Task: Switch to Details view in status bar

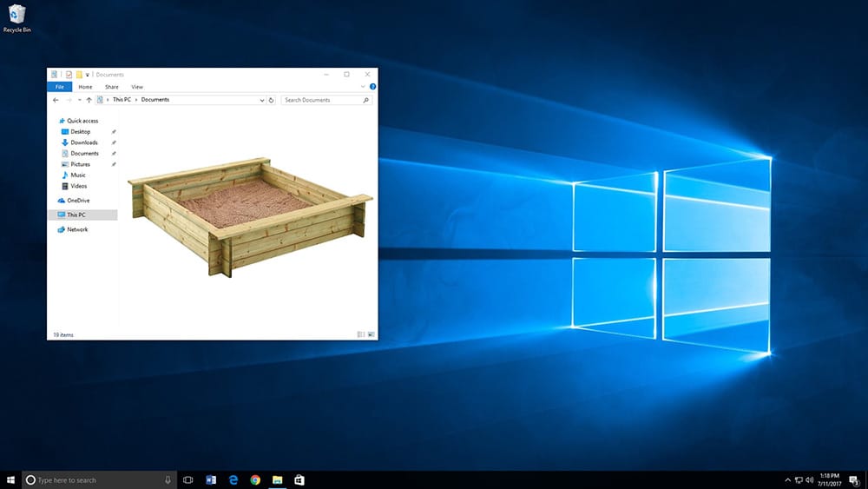Action: [361, 334]
